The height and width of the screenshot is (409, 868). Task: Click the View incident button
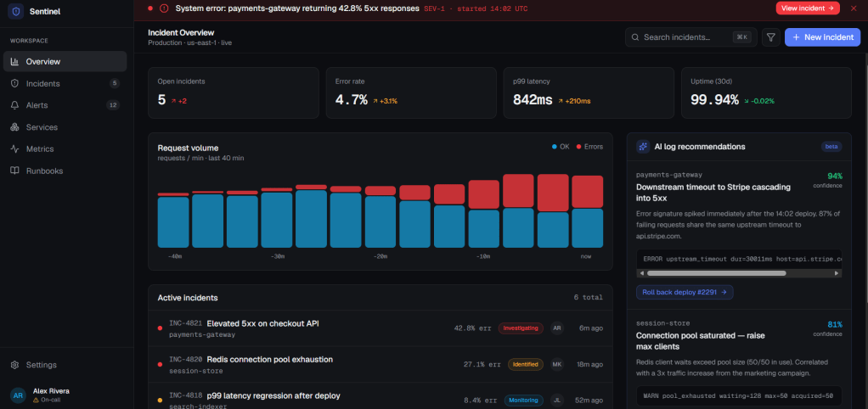(808, 8)
